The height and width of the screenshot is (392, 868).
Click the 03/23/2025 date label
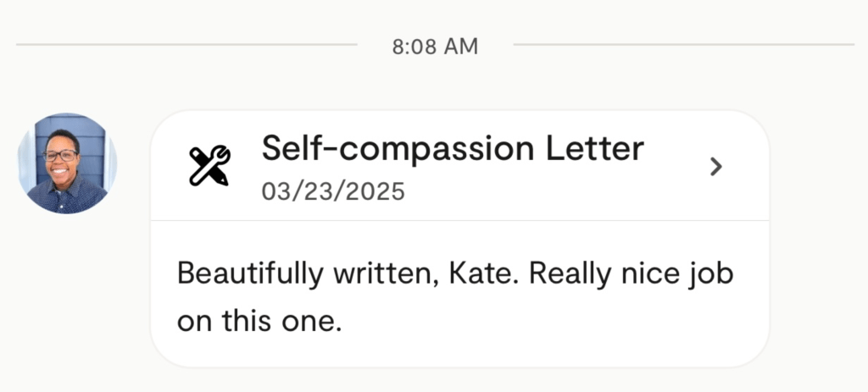click(x=333, y=192)
